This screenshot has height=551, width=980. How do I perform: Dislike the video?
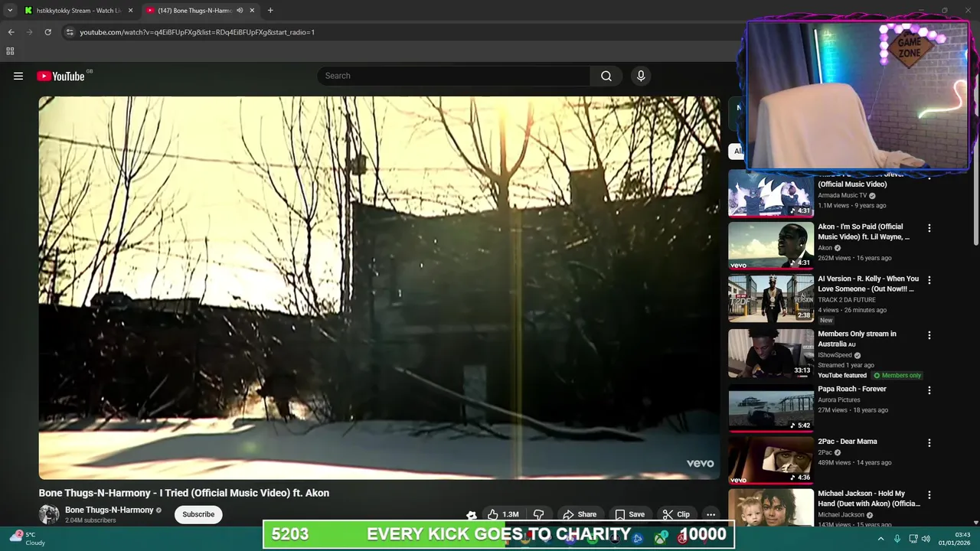(x=538, y=514)
